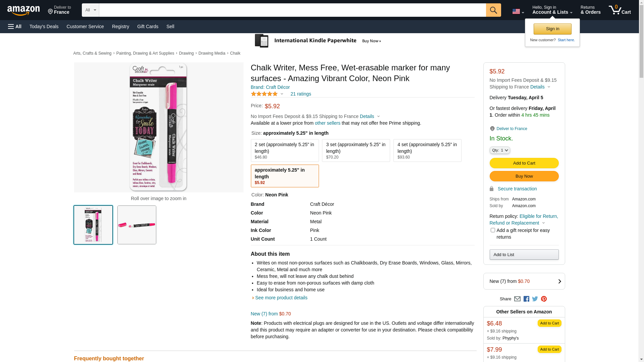This screenshot has width=644, height=362.
Task: Open Today's Deals in navigation bar
Action: 44,26
